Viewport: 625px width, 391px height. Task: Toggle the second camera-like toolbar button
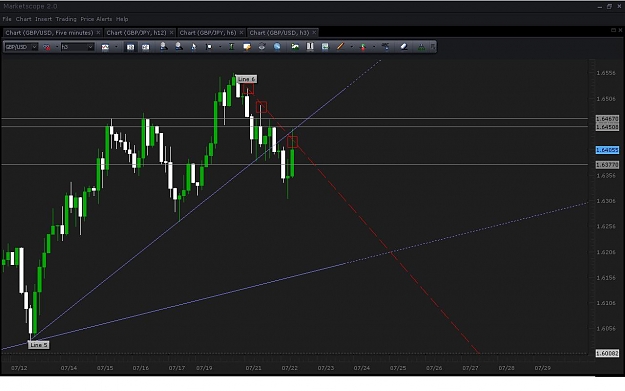145,47
